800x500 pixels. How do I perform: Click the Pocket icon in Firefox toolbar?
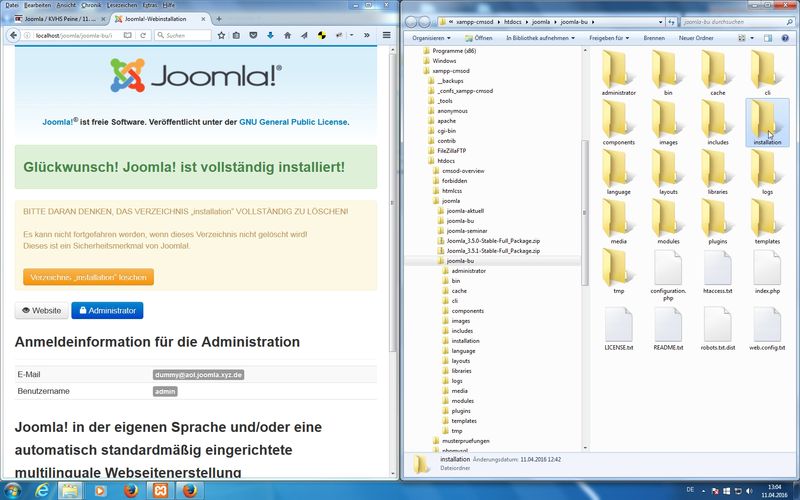[x=253, y=35]
